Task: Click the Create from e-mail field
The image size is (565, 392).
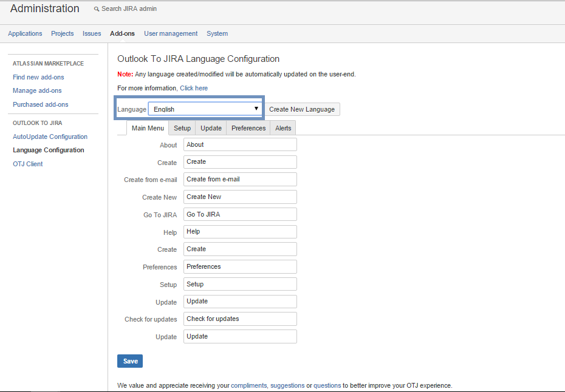Action: point(241,179)
